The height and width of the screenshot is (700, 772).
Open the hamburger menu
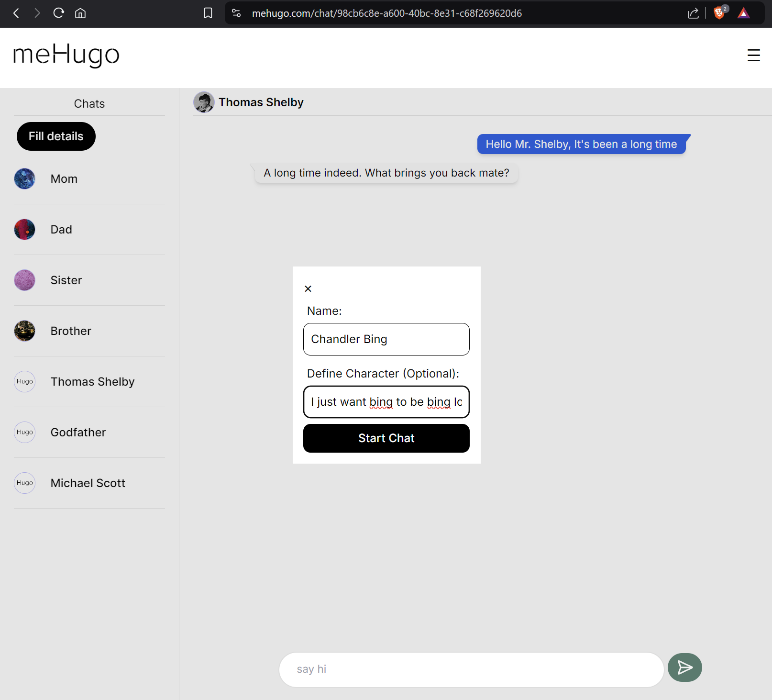tap(754, 56)
